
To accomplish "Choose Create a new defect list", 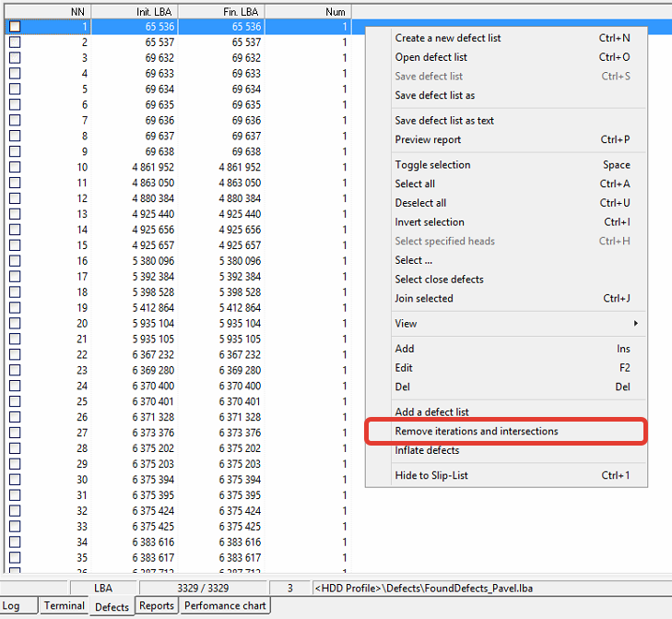I will [448, 38].
